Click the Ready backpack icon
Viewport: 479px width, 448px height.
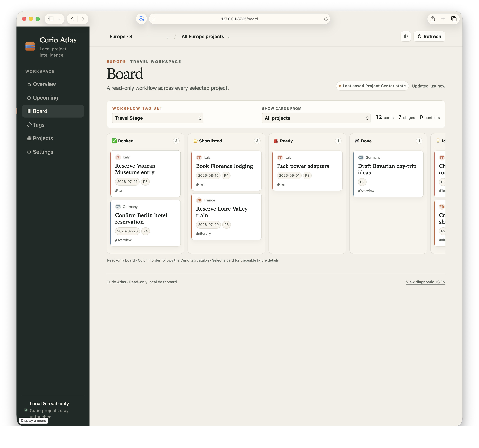point(276,141)
